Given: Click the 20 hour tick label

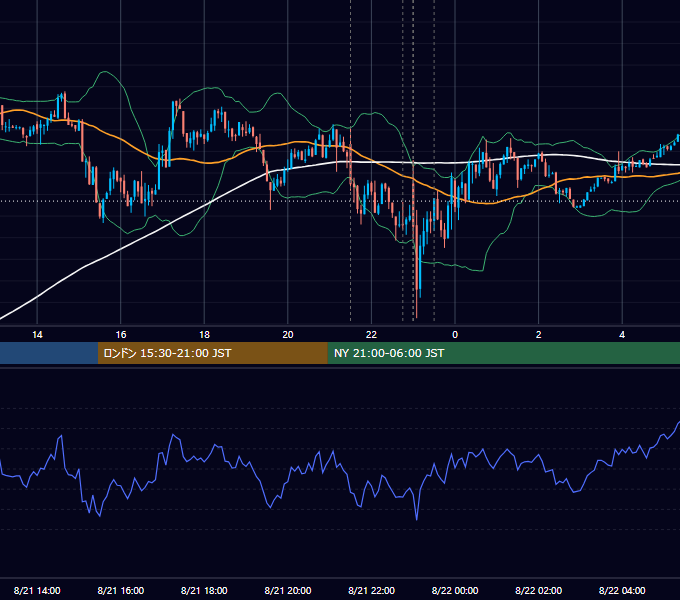Looking at the screenshot, I should click(288, 335).
